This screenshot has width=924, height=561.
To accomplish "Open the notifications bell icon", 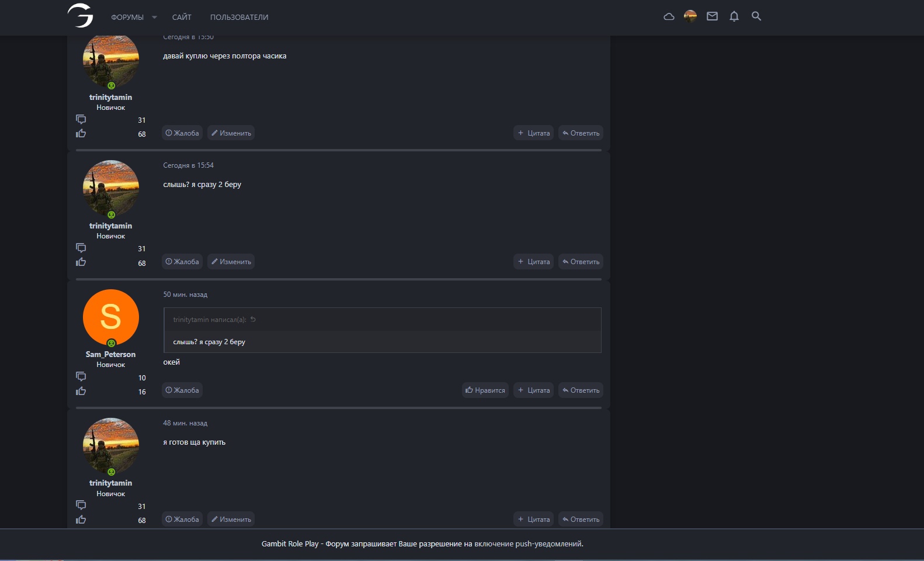I will tap(734, 16).
